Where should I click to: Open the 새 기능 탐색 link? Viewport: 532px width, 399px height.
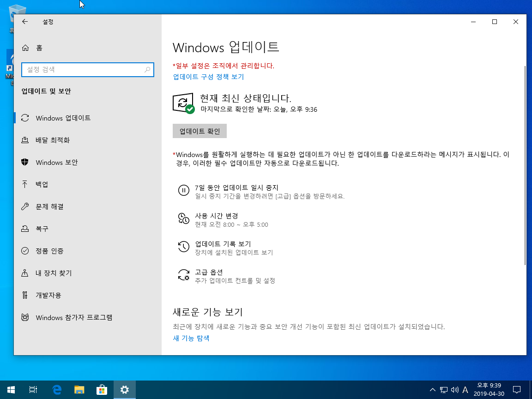191,338
